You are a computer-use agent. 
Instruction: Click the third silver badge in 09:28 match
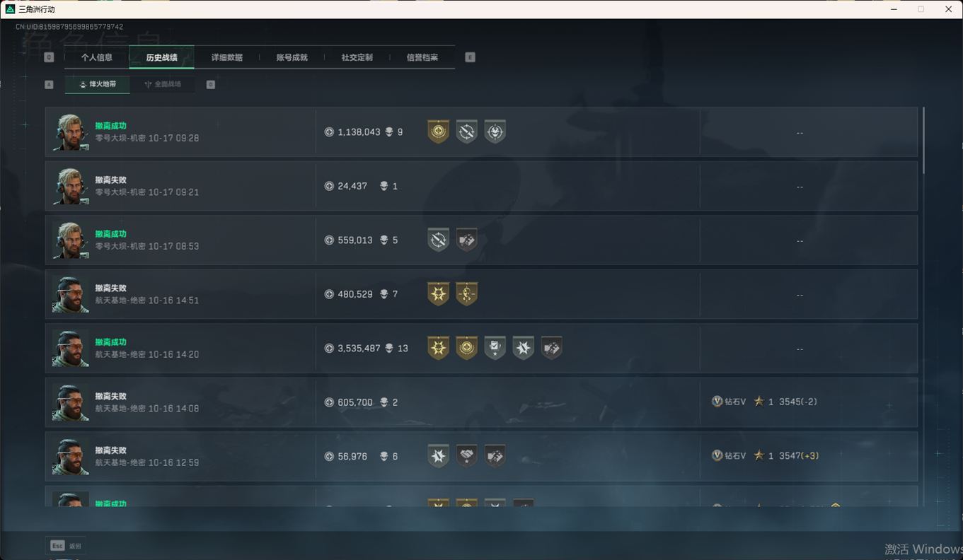tap(495, 132)
